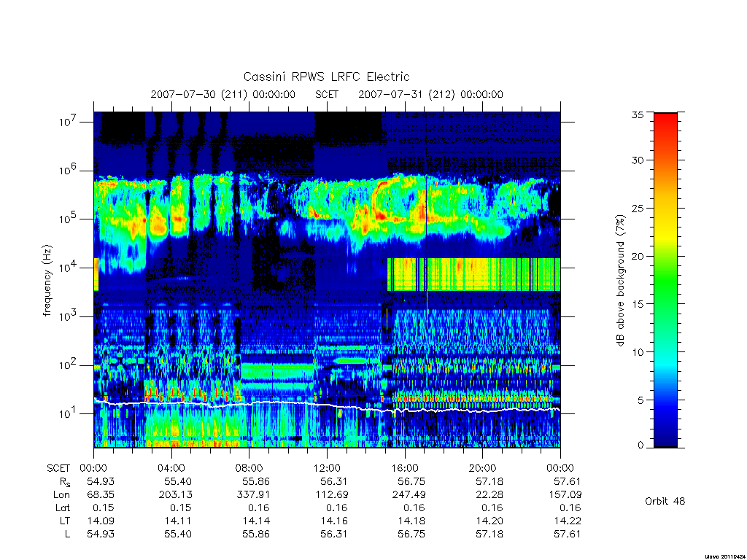747x560 pixels.
Task: Click the 10^3 frequency tick label
Action: pyautogui.click(x=68, y=316)
